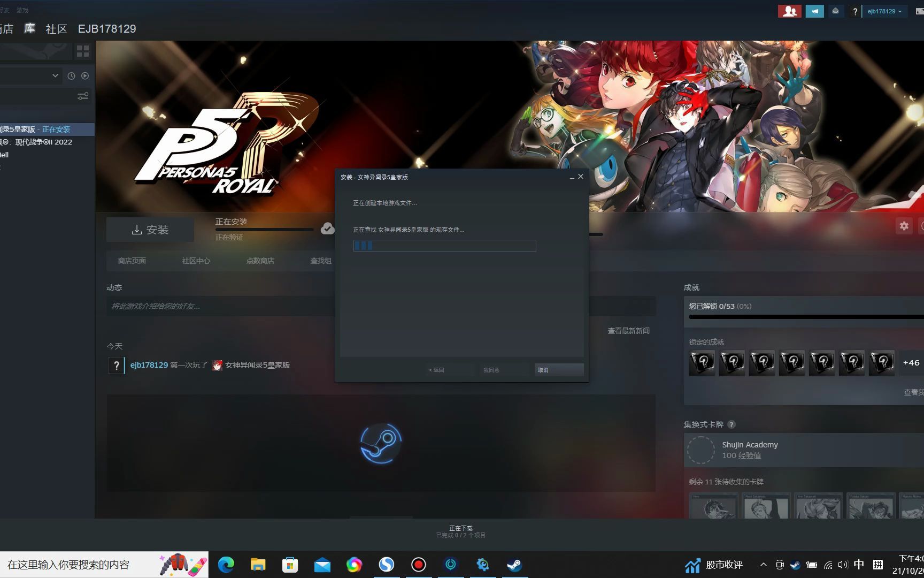Close the install dialog with X

click(581, 177)
